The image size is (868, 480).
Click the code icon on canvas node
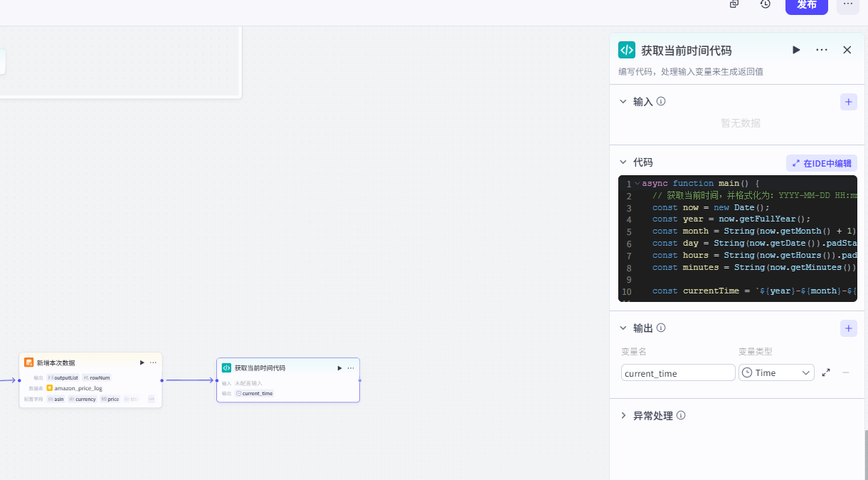coord(227,368)
